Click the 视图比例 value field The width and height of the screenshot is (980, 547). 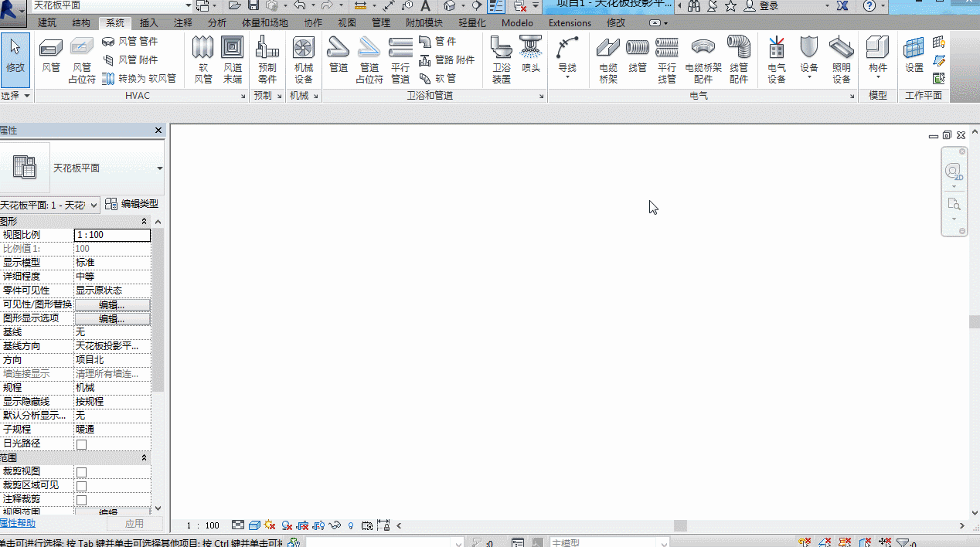point(112,235)
